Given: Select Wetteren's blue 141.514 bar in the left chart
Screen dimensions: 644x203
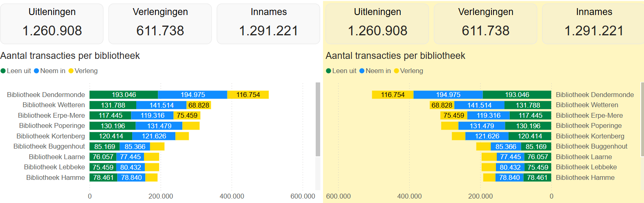Looking at the screenshot, I should point(161,105).
